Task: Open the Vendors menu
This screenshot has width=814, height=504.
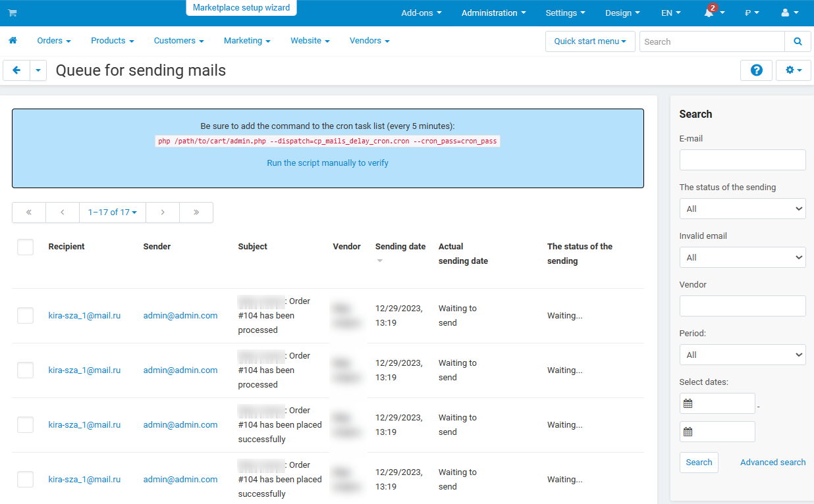Action: [369, 41]
